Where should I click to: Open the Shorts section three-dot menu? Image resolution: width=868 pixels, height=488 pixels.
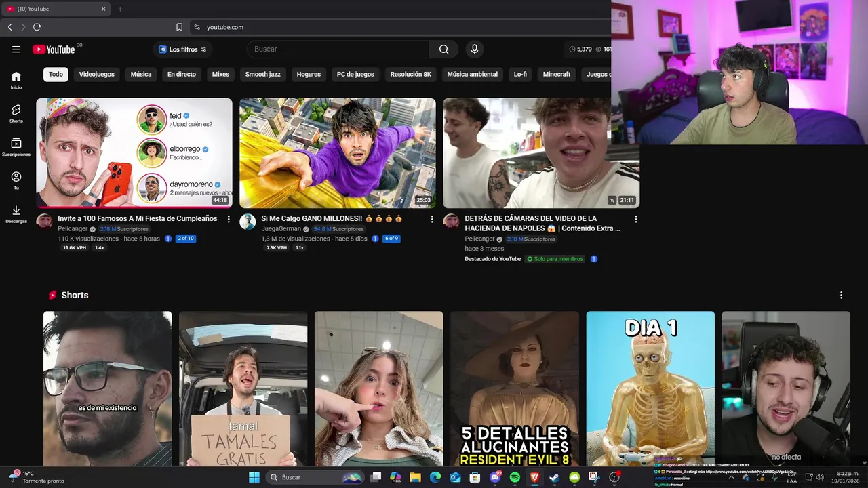click(841, 295)
